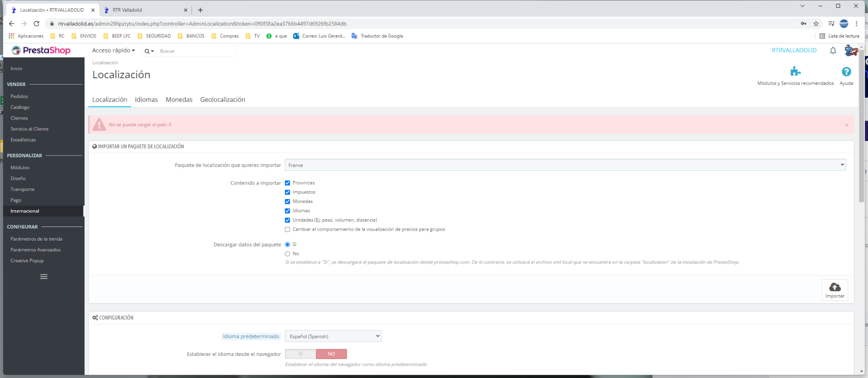This screenshot has height=378, width=868.
Task: Switch to the Localización tab
Action: (110, 99)
